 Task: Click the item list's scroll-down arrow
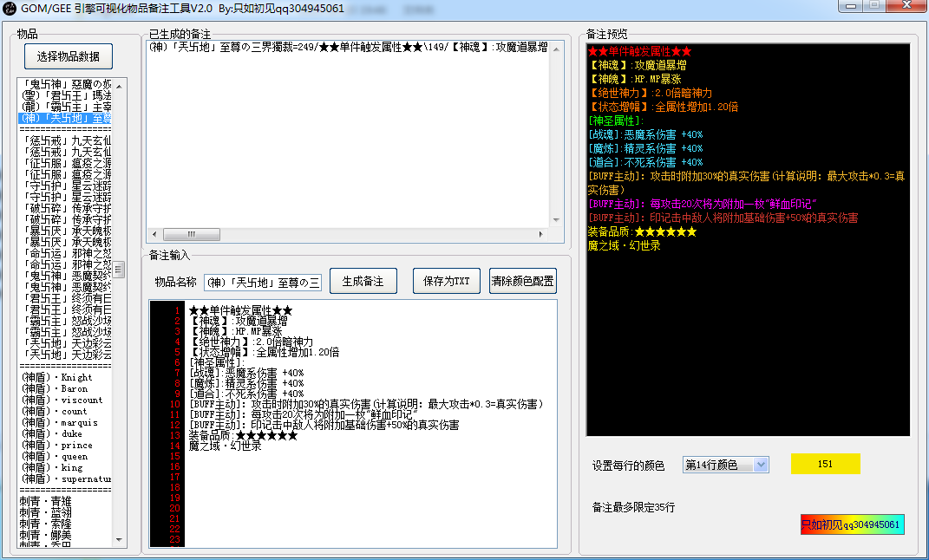pos(119,539)
